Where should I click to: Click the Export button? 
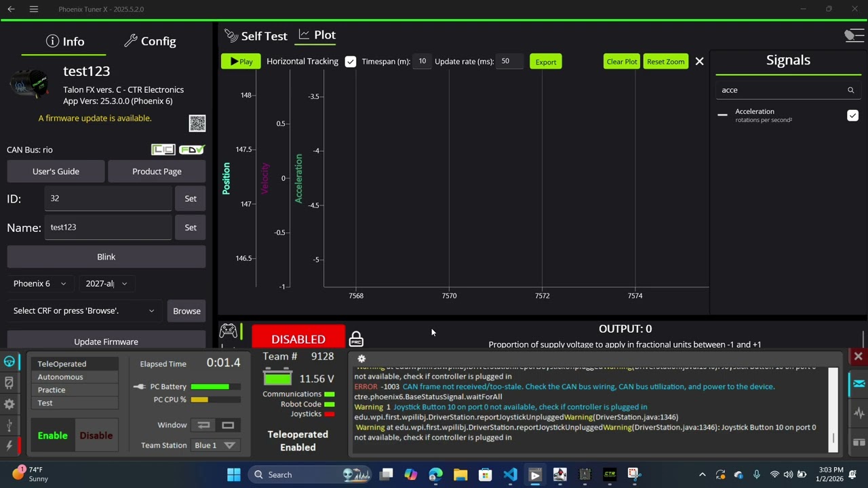(x=546, y=62)
